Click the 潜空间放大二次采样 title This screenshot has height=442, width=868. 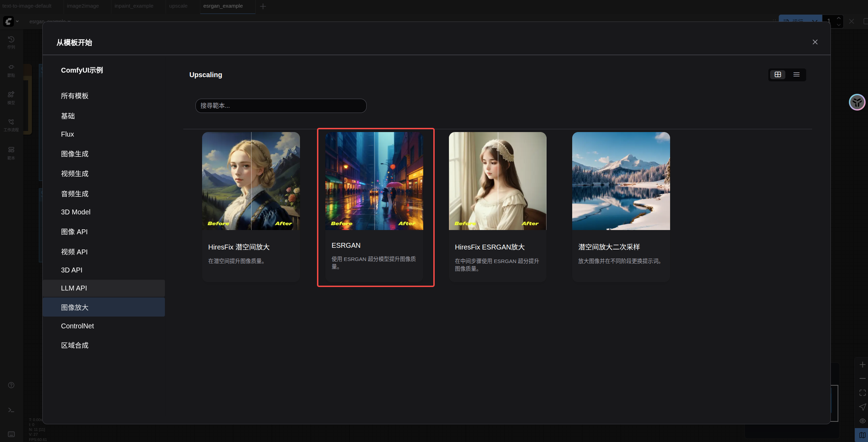(609, 247)
